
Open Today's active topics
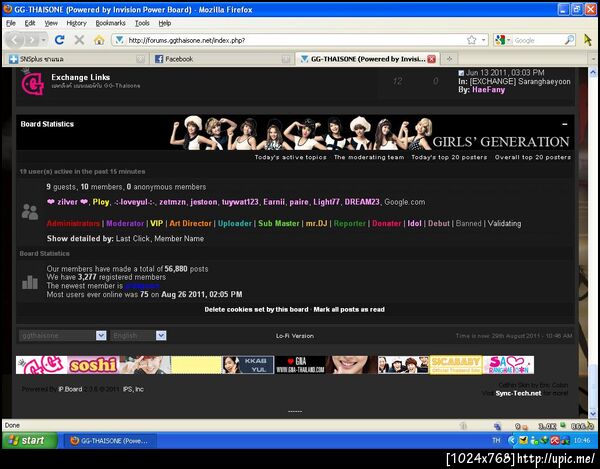tap(290, 157)
